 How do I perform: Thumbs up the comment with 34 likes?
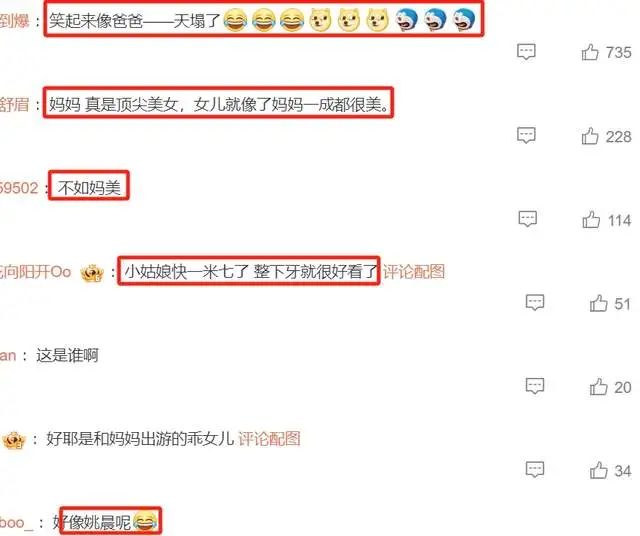[599, 470]
